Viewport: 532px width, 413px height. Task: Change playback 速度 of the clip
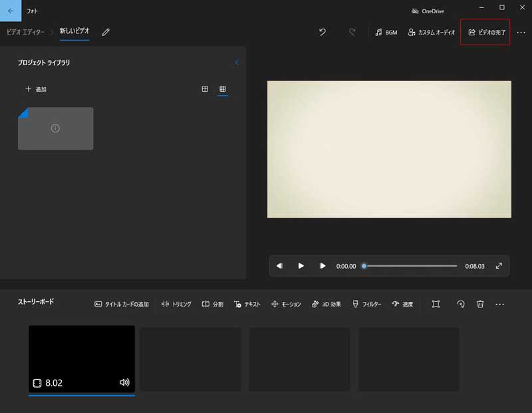coord(403,304)
